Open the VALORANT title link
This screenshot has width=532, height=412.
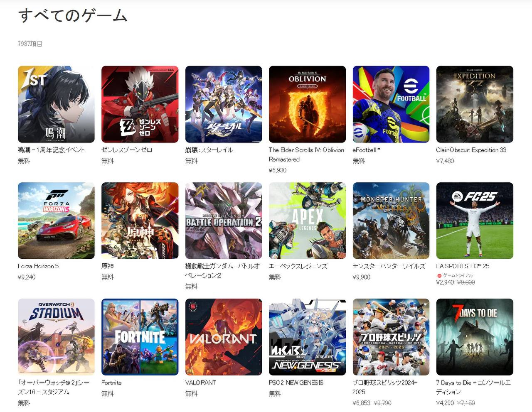[x=200, y=383]
